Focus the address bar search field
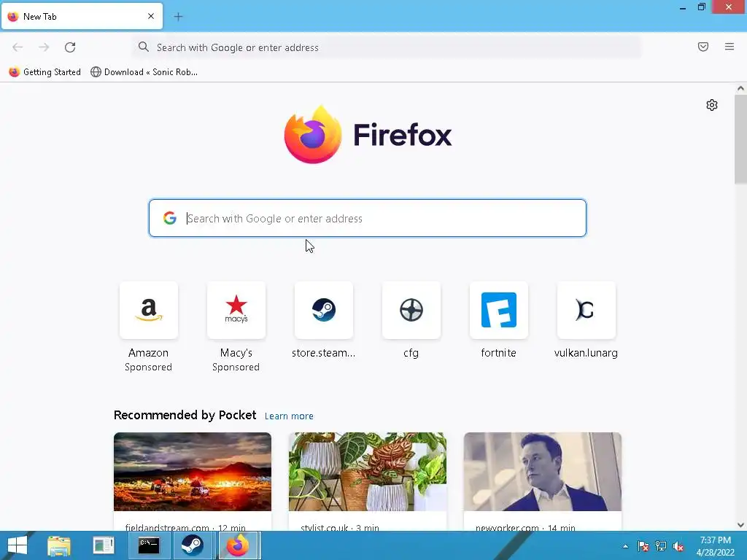 click(x=387, y=47)
